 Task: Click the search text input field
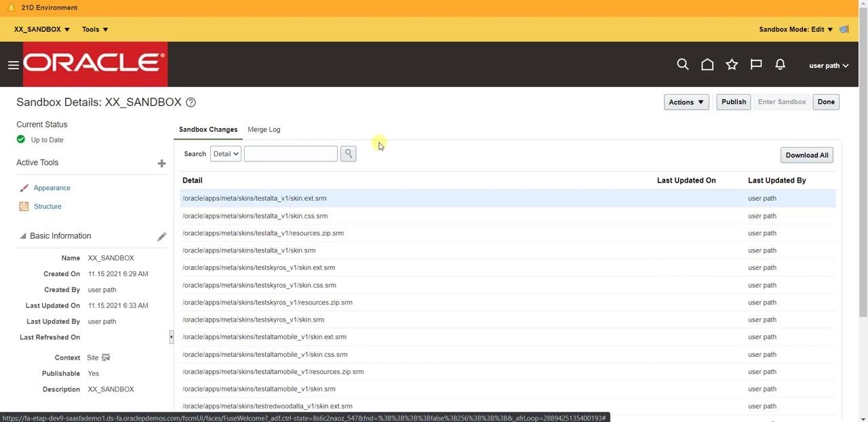[x=291, y=154]
